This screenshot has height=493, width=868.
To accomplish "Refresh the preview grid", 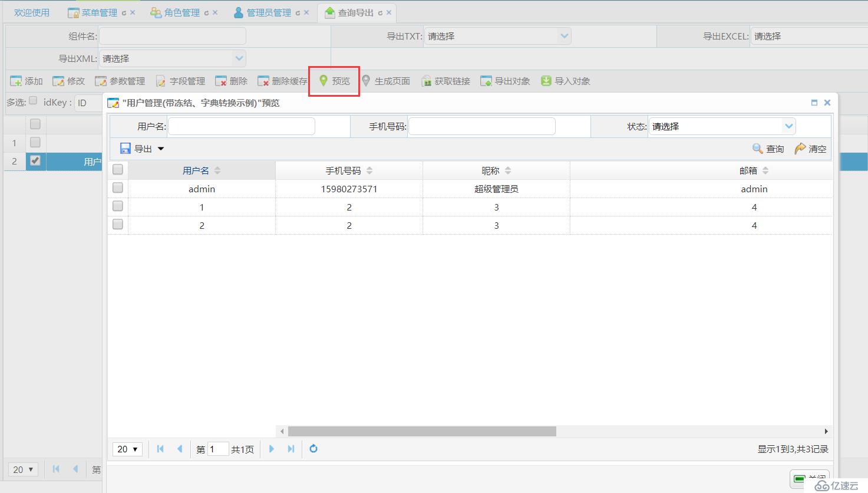I will [313, 449].
